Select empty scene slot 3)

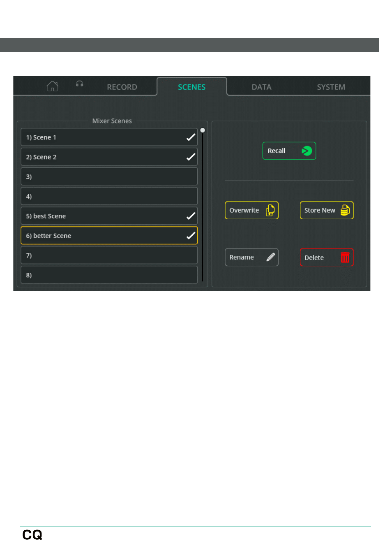[x=109, y=176]
